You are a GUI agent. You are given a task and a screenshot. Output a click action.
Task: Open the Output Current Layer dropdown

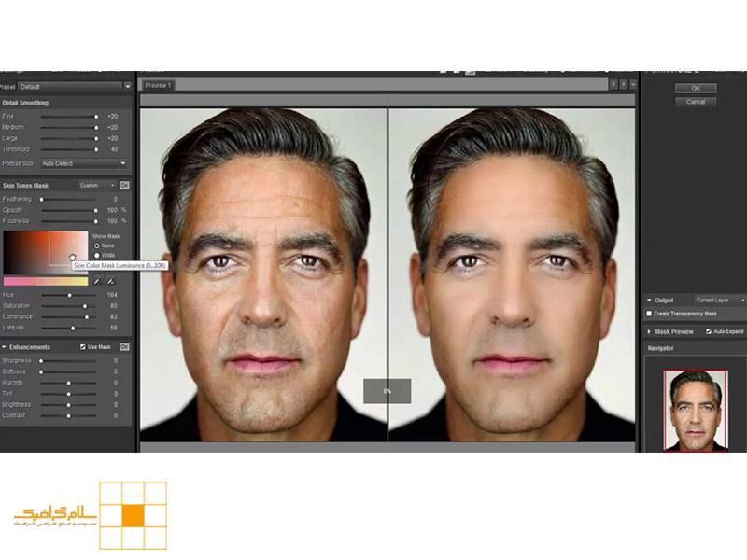(719, 300)
